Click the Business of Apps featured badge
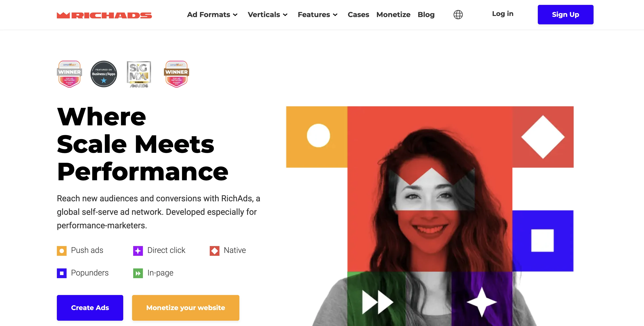644x326 pixels. [x=104, y=74]
